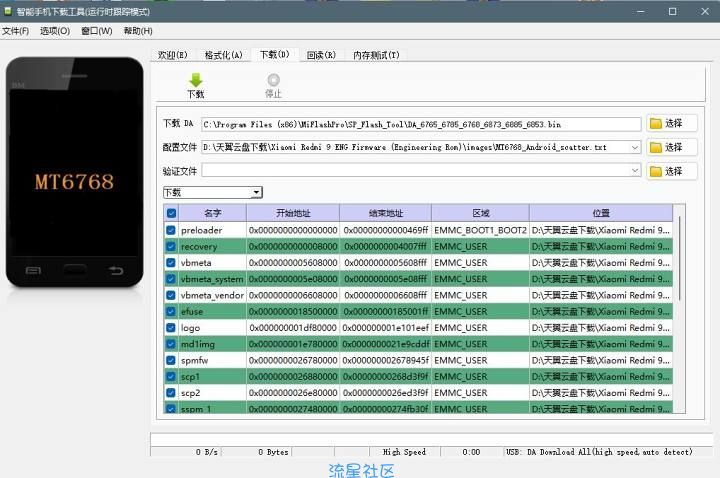This screenshot has height=478, width=720.
Task: Switch to the 格式化(A) tab
Action: pyautogui.click(x=224, y=55)
